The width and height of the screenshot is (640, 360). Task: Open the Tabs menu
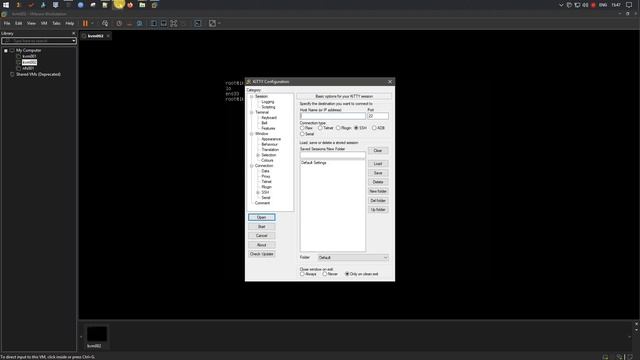[56, 24]
